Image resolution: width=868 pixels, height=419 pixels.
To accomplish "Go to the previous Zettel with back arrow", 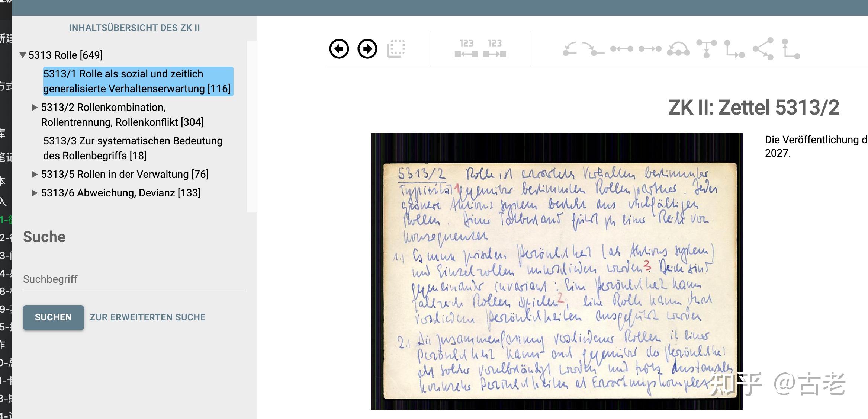I will pos(339,49).
